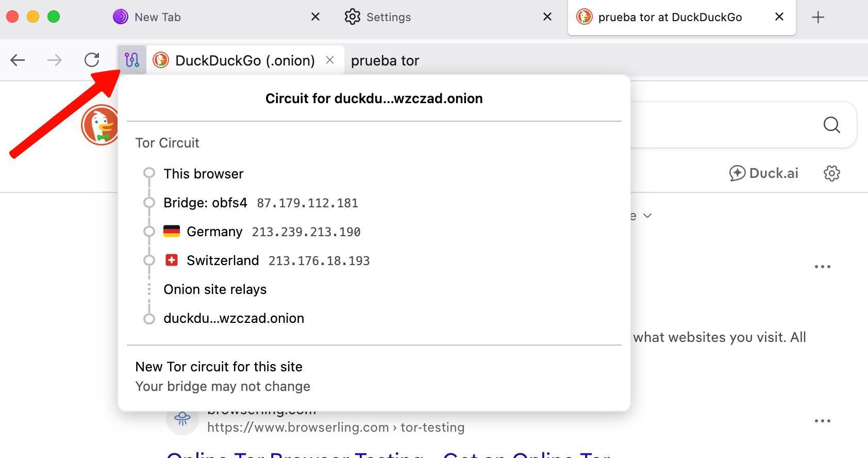Open Duck.ai chat

point(764,173)
